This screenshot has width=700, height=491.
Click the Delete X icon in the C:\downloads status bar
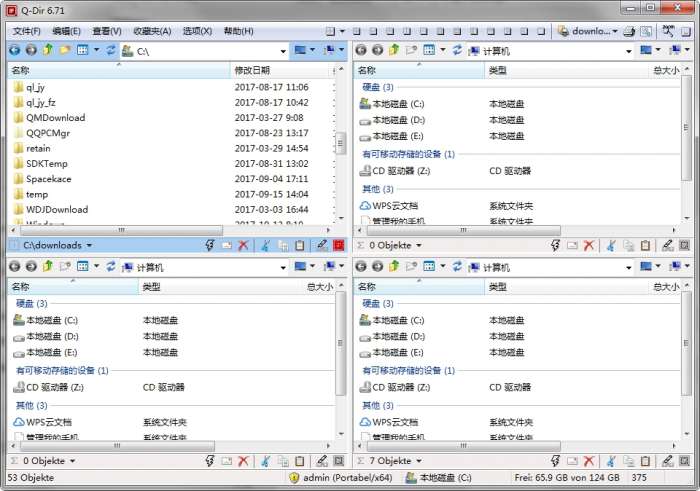[243, 245]
